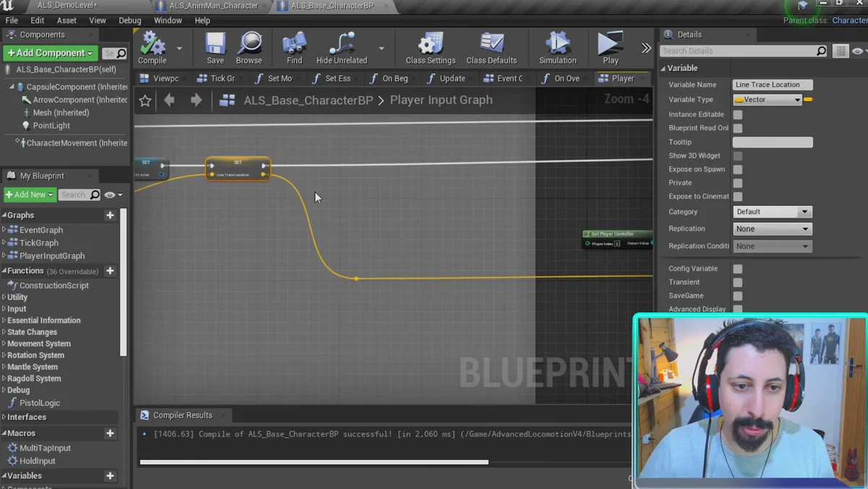Viewport: 868px width, 489px height.
Task: Open Browse in content browser
Action: [249, 44]
